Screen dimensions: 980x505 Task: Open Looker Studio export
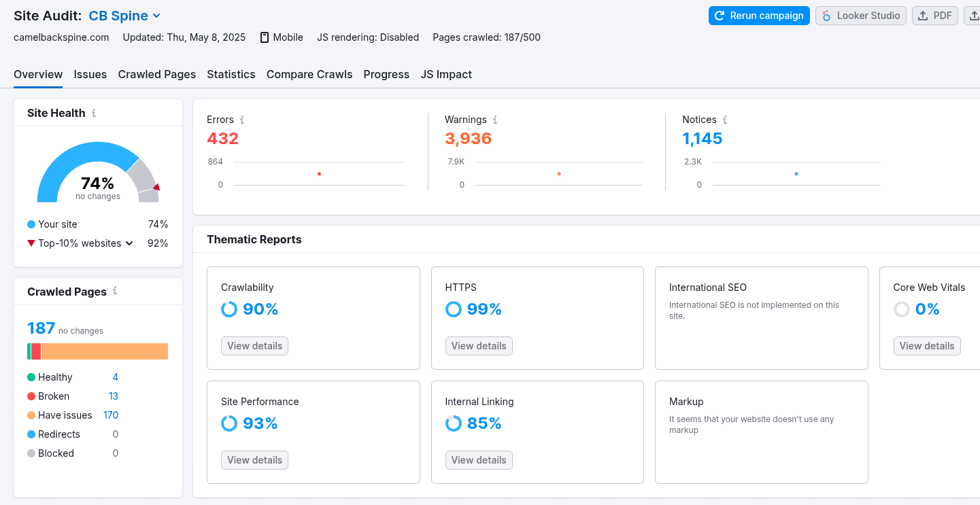point(861,16)
